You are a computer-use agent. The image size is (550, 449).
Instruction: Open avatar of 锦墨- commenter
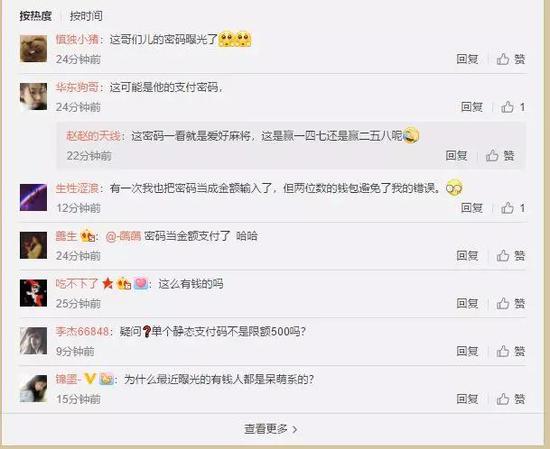[x=33, y=388]
